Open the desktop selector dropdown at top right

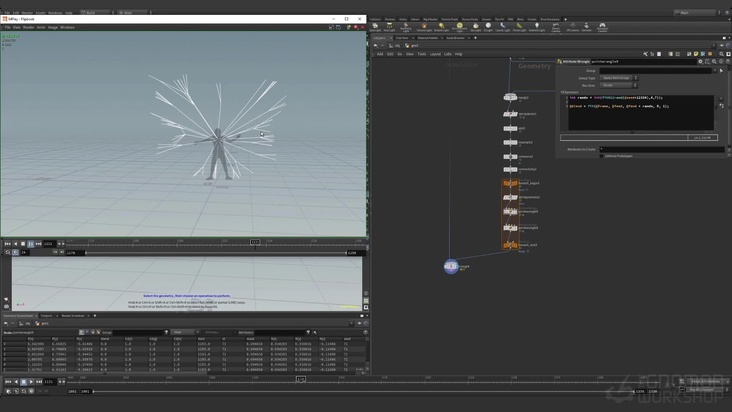click(695, 13)
